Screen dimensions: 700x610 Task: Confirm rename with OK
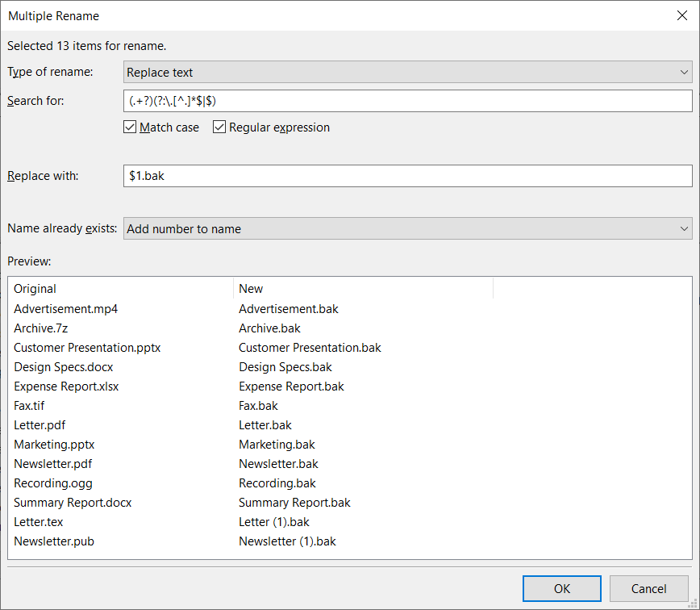tap(561, 588)
